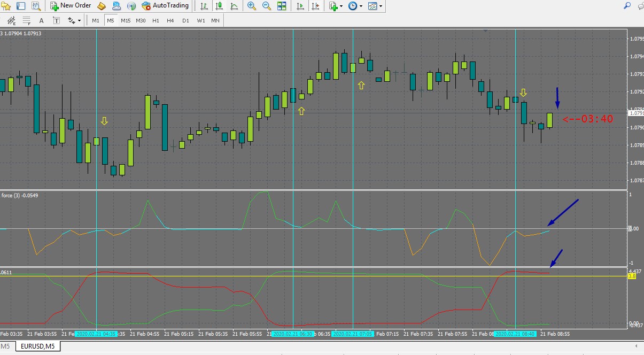Open the indicators list dropdown
This screenshot has width=644, height=355.
tap(336, 6)
